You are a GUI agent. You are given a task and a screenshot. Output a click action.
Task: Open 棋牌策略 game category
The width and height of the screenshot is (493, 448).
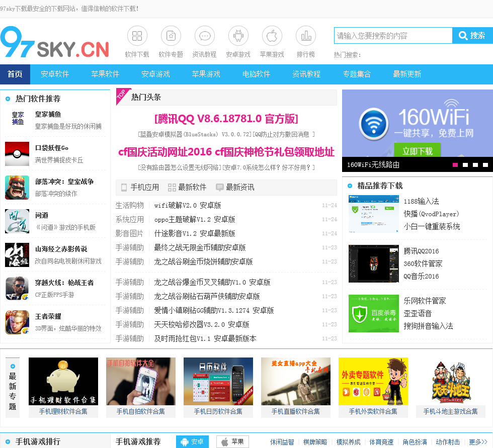coord(315,442)
